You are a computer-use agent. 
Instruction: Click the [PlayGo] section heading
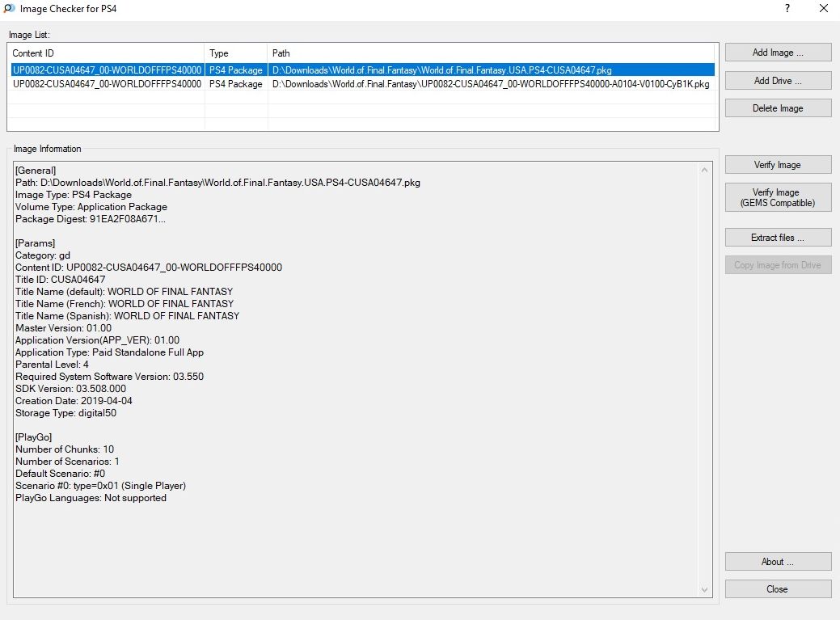point(34,437)
